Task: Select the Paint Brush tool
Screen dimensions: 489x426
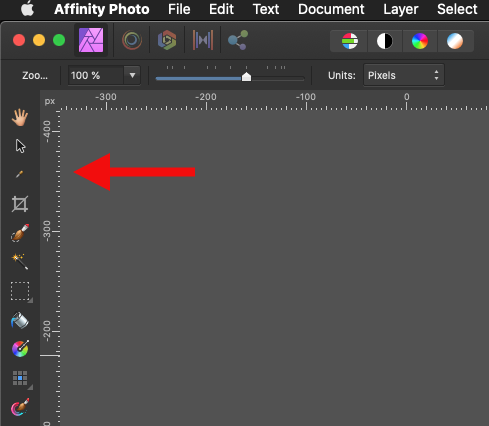Action: [x=20, y=407]
